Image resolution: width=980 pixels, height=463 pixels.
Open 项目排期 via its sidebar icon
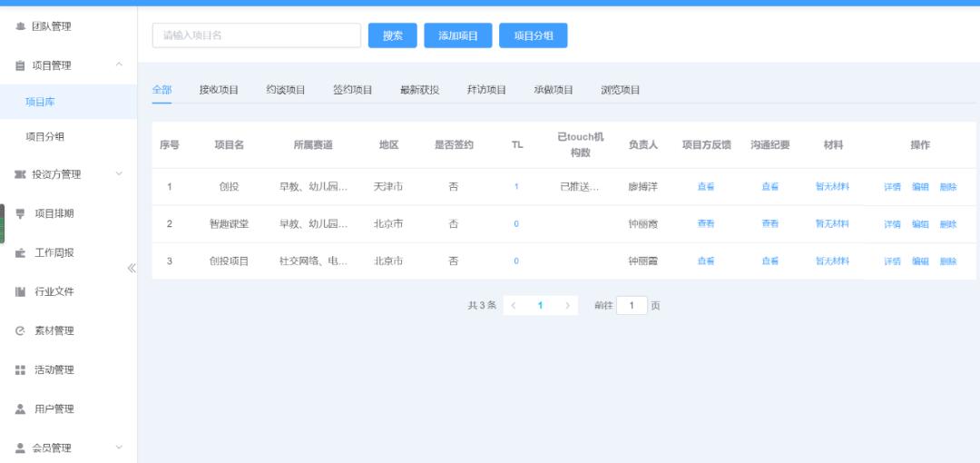(20, 213)
